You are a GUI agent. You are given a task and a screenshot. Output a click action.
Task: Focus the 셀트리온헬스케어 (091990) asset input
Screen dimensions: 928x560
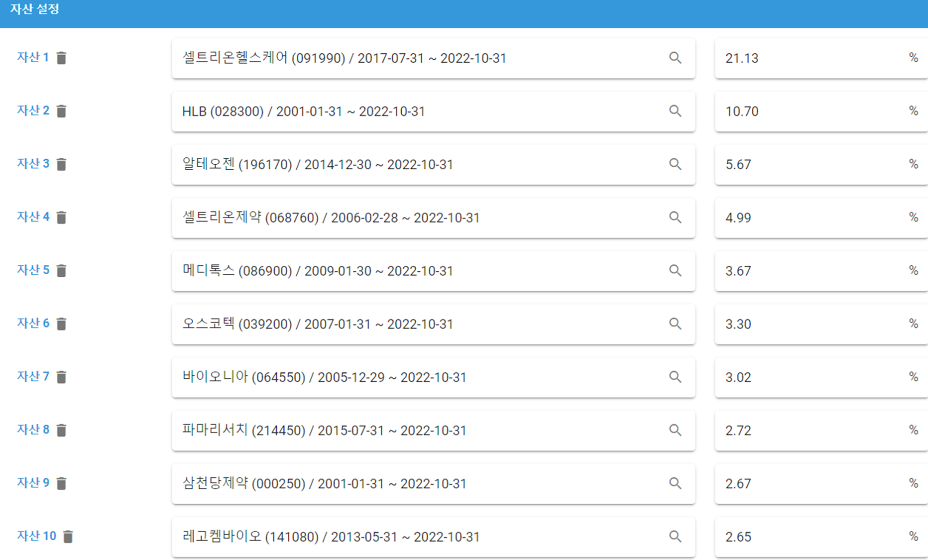point(433,58)
